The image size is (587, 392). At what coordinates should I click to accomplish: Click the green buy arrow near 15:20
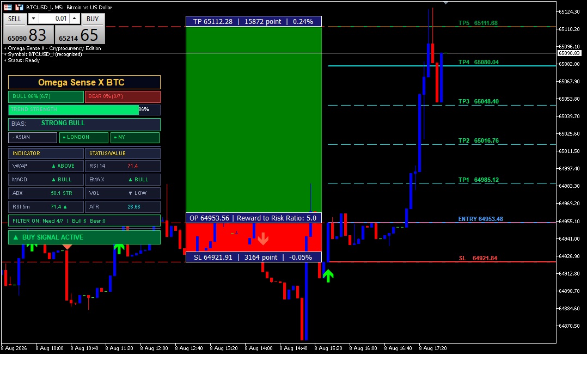[328, 276]
